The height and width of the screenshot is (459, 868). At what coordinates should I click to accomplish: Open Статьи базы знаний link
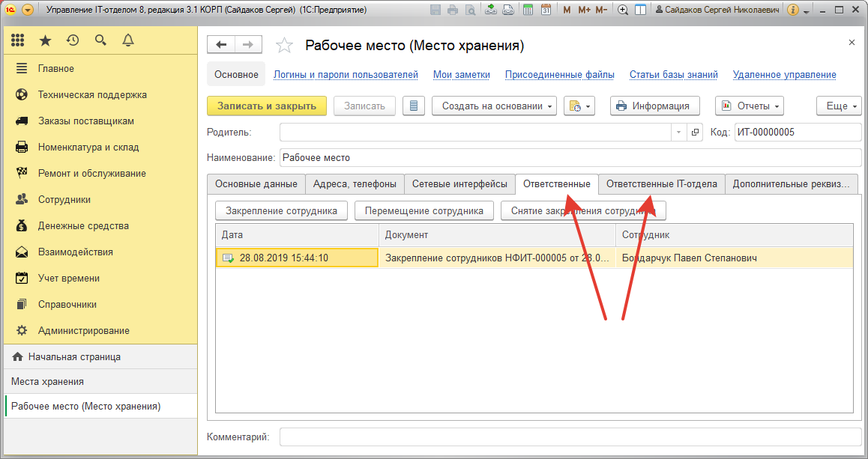[674, 75]
